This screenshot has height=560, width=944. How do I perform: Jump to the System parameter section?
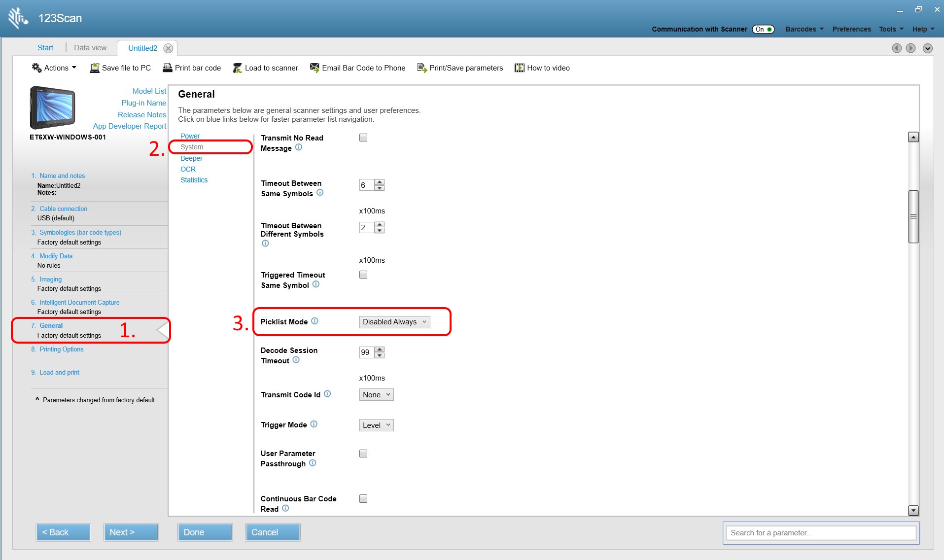click(192, 147)
